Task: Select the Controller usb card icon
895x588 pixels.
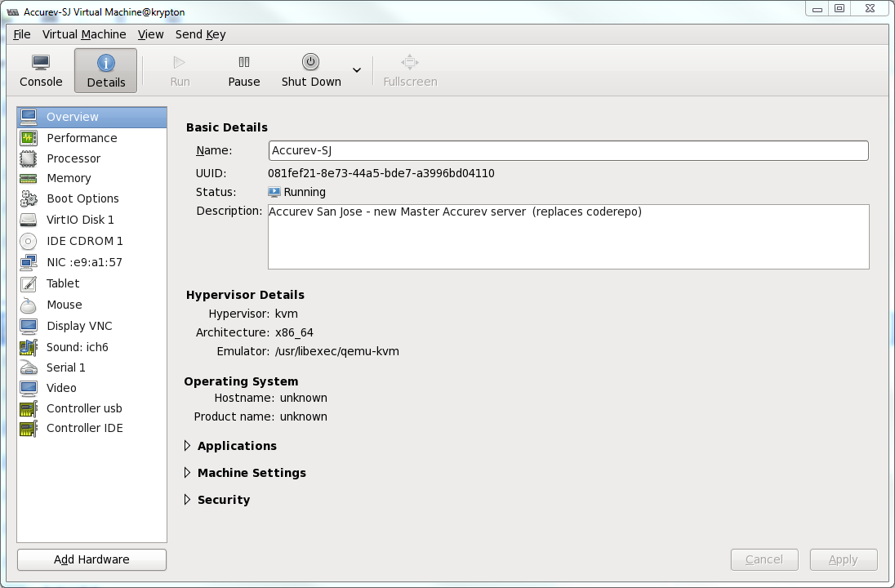Action: click(x=29, y=409)
